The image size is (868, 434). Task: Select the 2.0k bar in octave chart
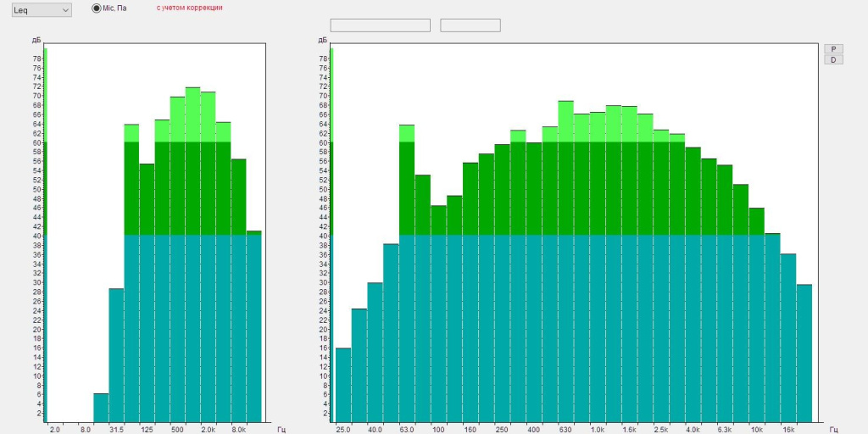(209, 258)
